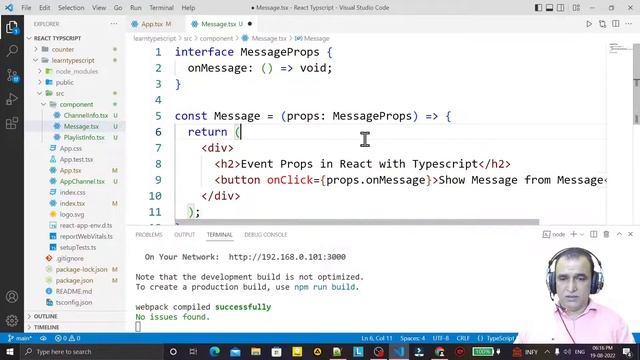Switch to Problems panel tab
This screenshot has width=640, height=360.
coord(149,235)
